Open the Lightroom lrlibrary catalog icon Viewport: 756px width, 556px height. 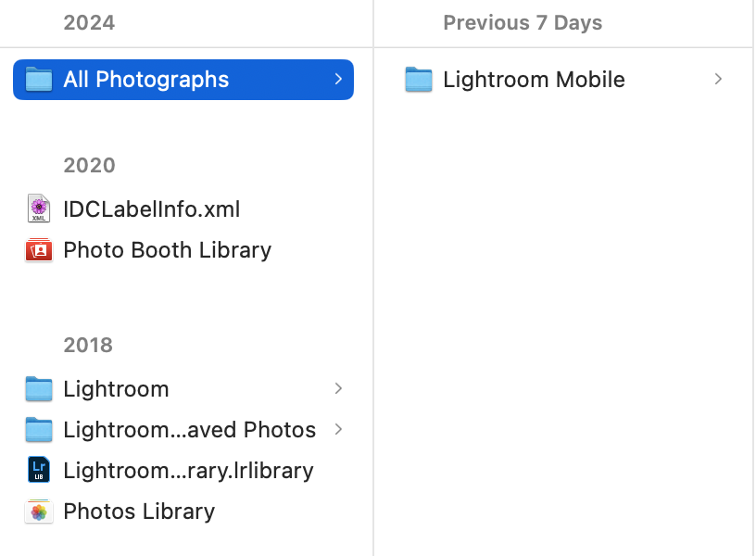39,470
